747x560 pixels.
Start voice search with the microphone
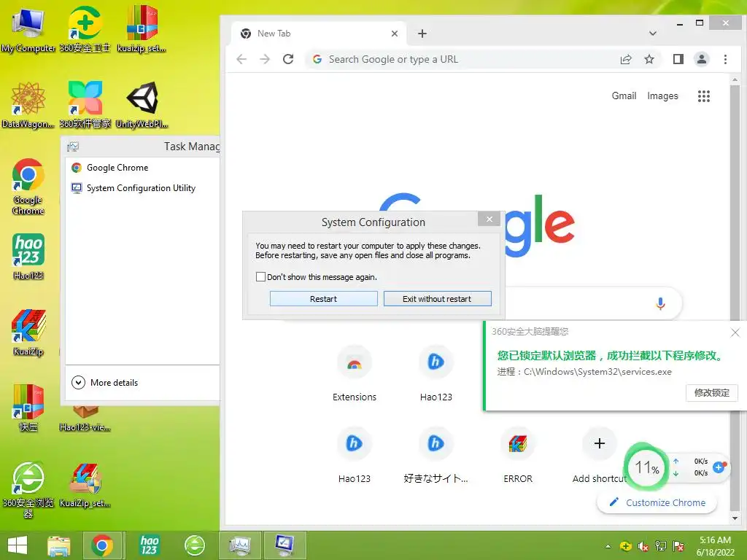[660, 303]
